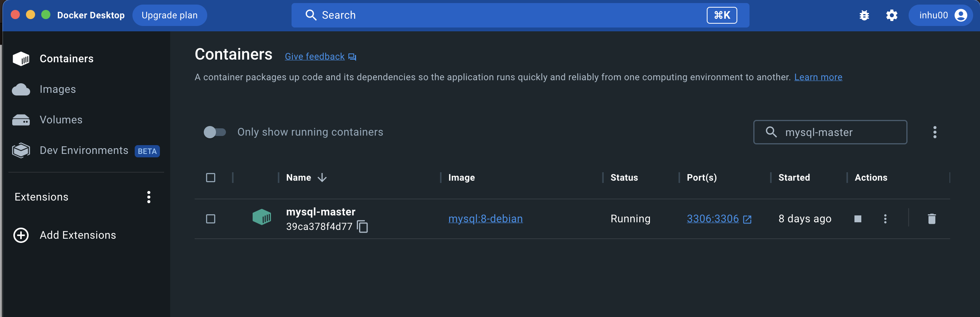Click the Containers page title

tap(234, 55)
